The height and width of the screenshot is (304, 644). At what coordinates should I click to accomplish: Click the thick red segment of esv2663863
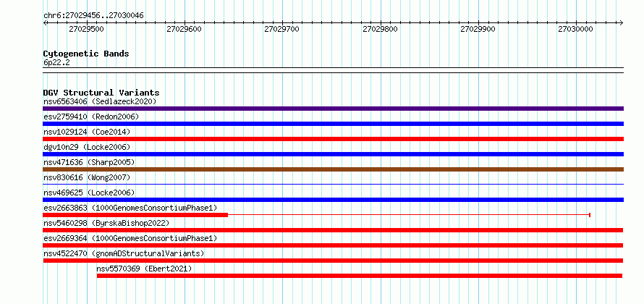(x=135, y=215)
